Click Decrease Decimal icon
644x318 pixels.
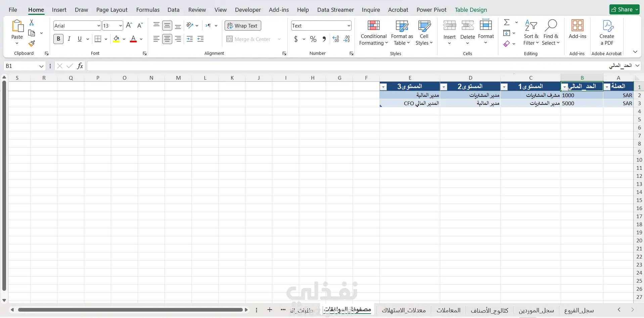point(347,39)
